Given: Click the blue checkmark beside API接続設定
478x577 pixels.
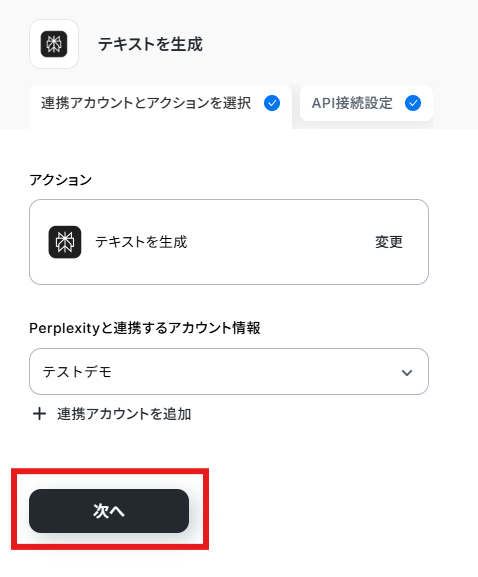Looking at the screenshot, I should click(x=413, y=103).
